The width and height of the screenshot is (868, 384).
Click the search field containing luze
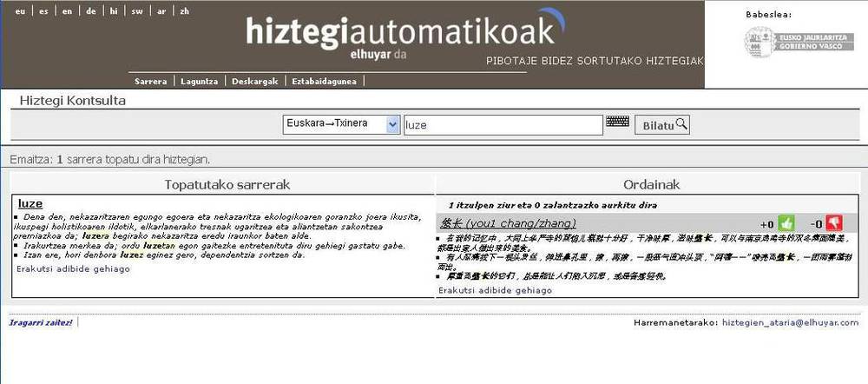pyautogui.click(x=503, y=125)
